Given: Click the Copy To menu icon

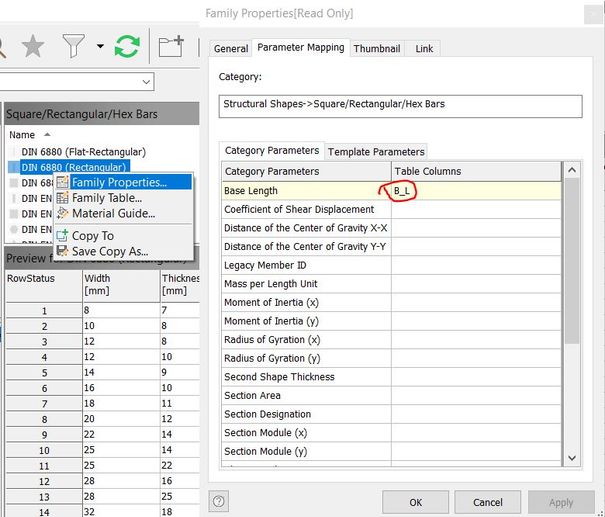Looking at the screenshot, I should tap(62, 235).
